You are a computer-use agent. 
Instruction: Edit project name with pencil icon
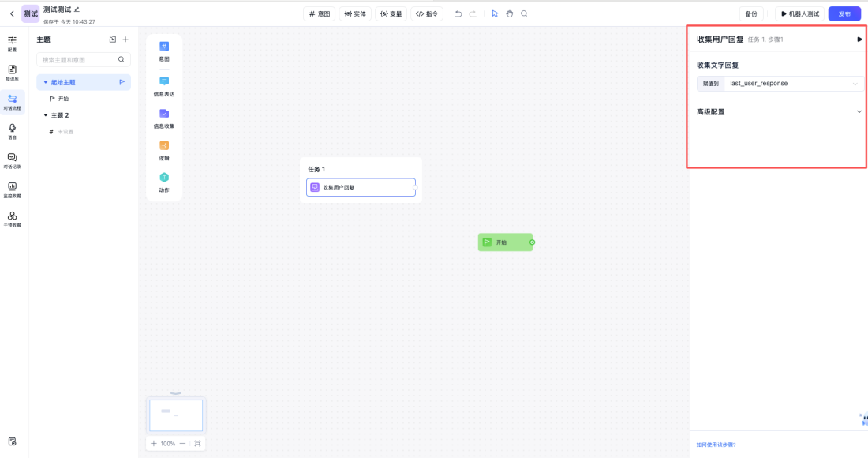point(77,9)
